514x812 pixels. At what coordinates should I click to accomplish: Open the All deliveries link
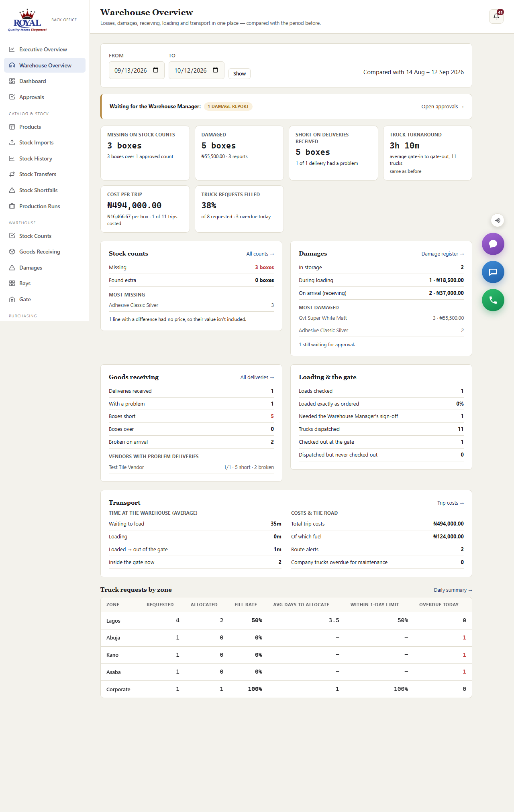click(x=257, y=377)
